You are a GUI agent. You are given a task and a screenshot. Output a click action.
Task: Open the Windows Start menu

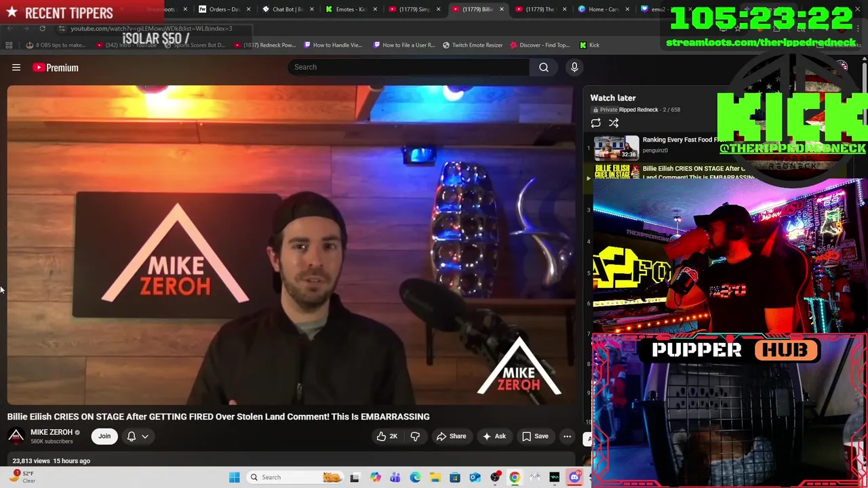click(234, 477)
